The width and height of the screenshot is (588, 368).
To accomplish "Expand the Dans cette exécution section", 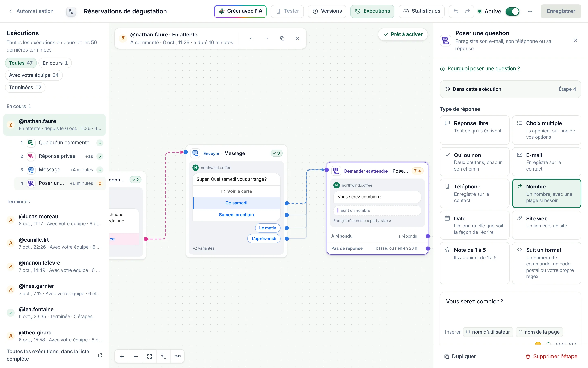I will [x=510, y=89].
